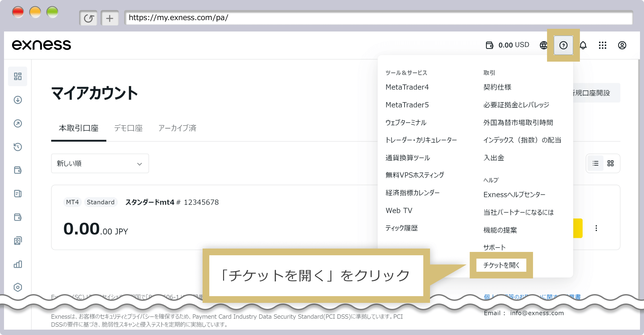Switch to grid view layout
644x335 pixels.
coord(610,163)
